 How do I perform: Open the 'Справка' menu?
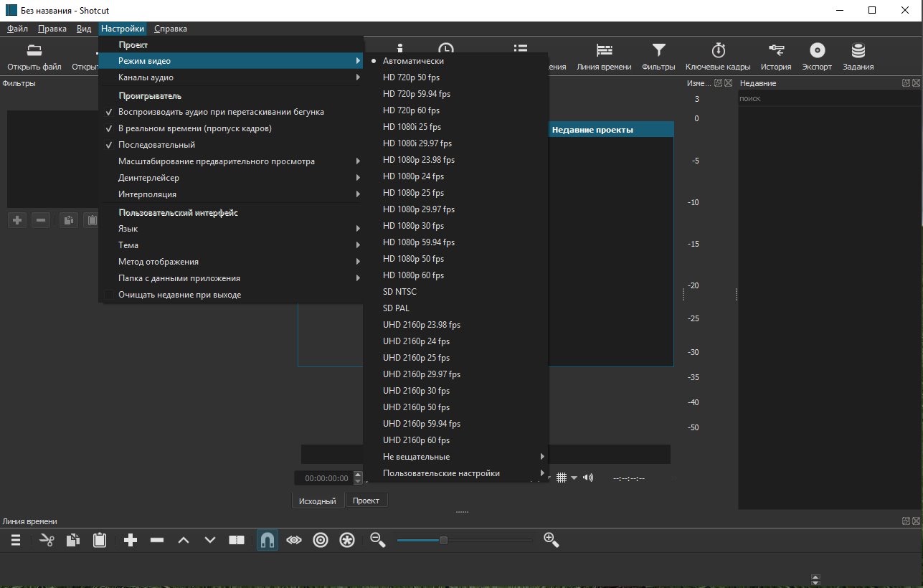pyautogui.click(x=171, y=29)
